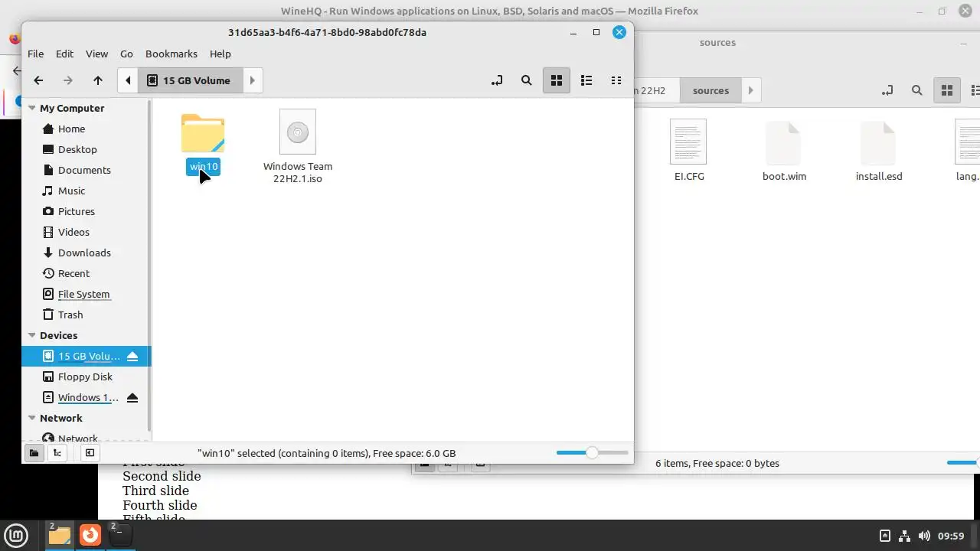This screenshot has height=551, width=980.
Task: Go back with the left arrow toolbar button
Action: click(38, 80)
